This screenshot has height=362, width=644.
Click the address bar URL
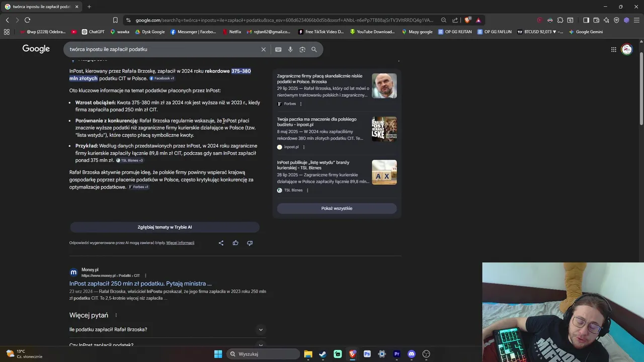pyautogui.click(x=284, y=20)
